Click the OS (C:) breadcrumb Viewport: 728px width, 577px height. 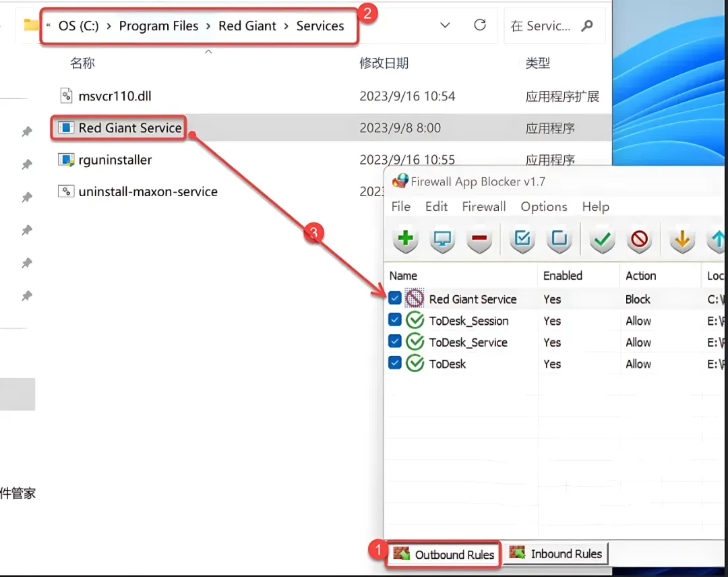click(x=78, y=26)
